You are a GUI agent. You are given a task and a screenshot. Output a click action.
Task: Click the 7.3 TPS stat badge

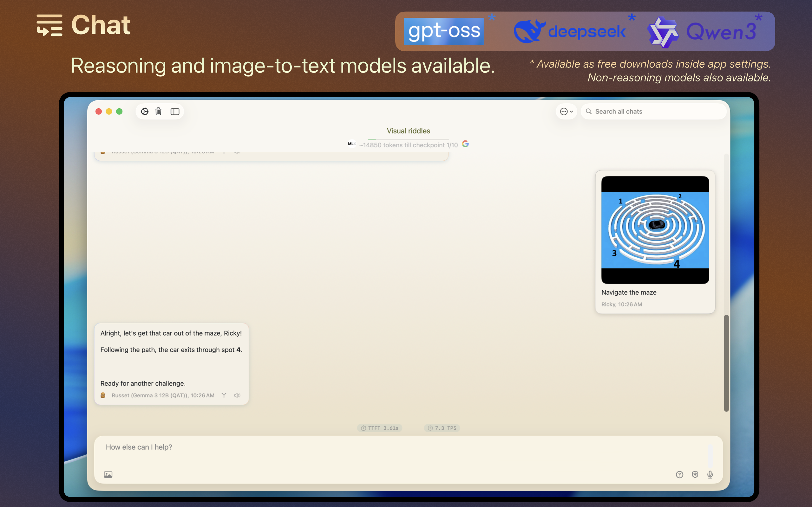click(442, 428)
